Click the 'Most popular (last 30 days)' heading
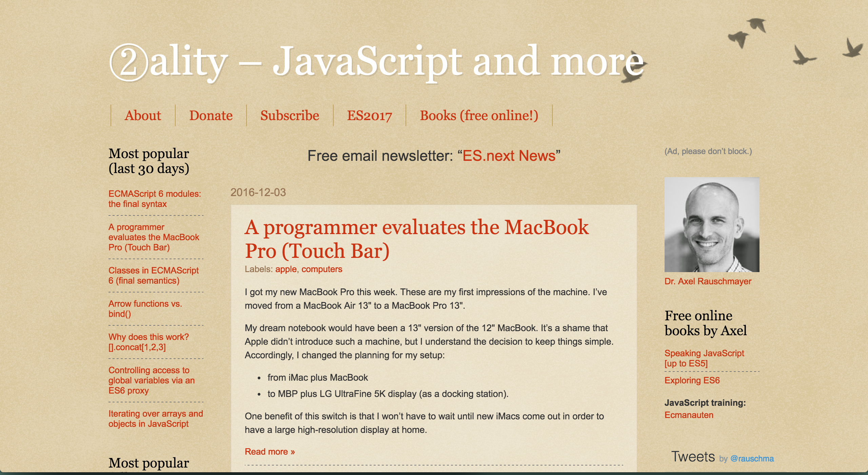This screenshot has height=475, width=868. click(149, 161)
